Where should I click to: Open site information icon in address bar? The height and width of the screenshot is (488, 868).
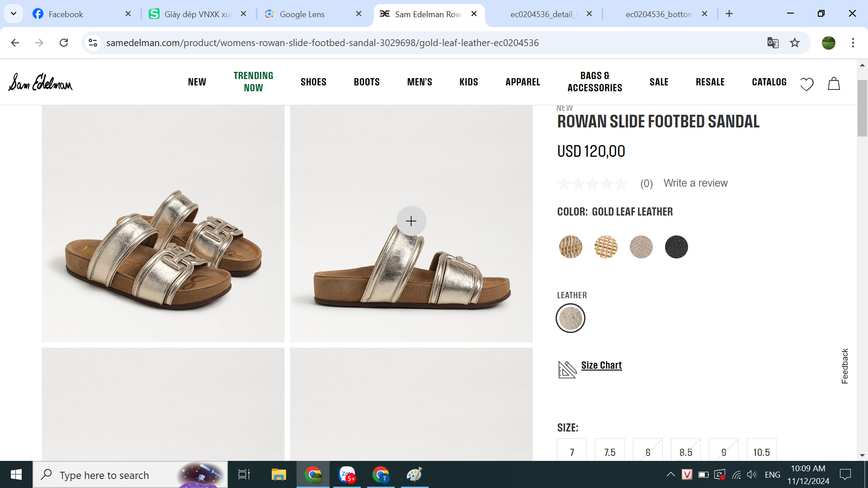coord(93,43)
